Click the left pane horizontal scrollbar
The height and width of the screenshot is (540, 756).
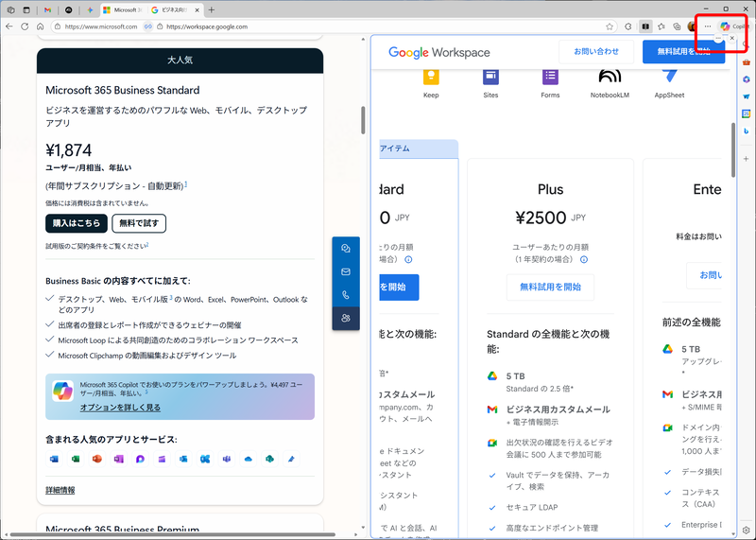(x=173, y=534)
